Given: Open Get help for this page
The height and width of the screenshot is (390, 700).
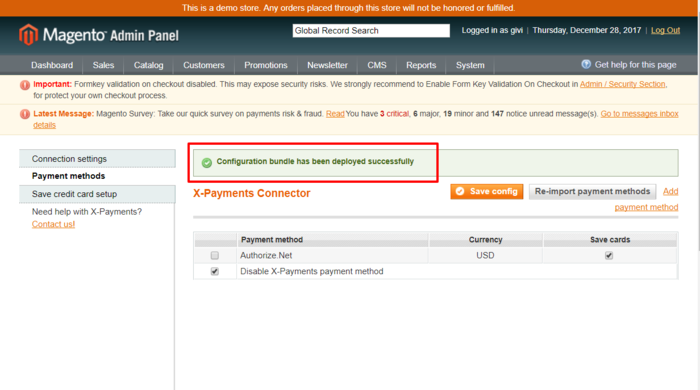Looking at the screenshot, I should [635, 65].
